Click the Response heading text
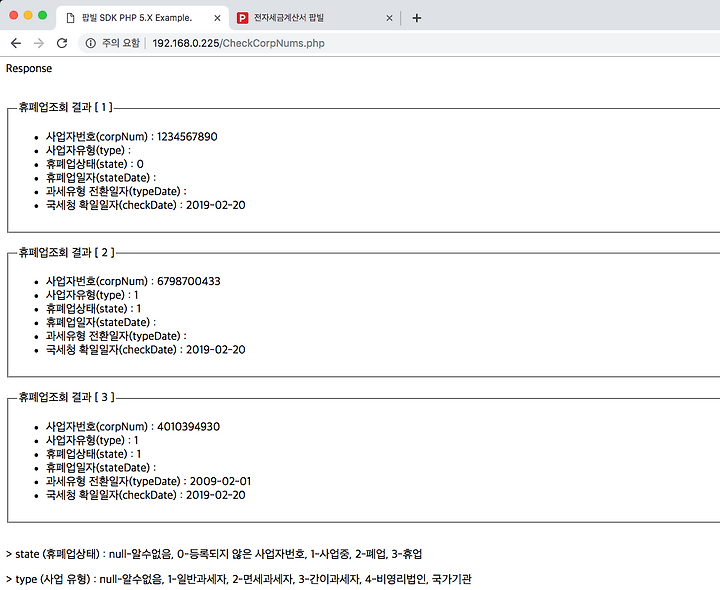 [29, 68]
